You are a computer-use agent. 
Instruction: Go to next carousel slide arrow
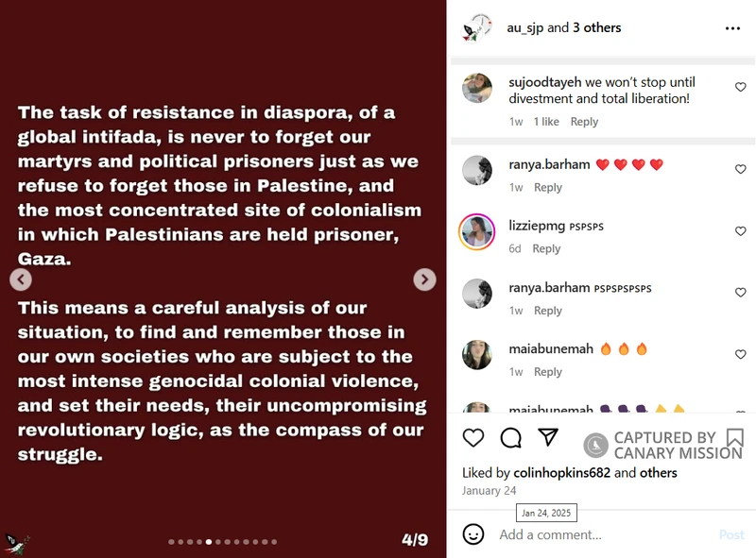point(424,279)
